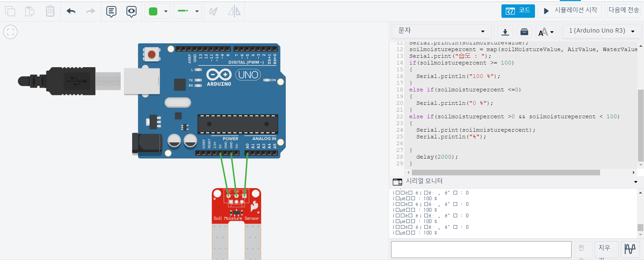
Task: Select the Arduino ATmega chip
Action: (x=238, y=124)
